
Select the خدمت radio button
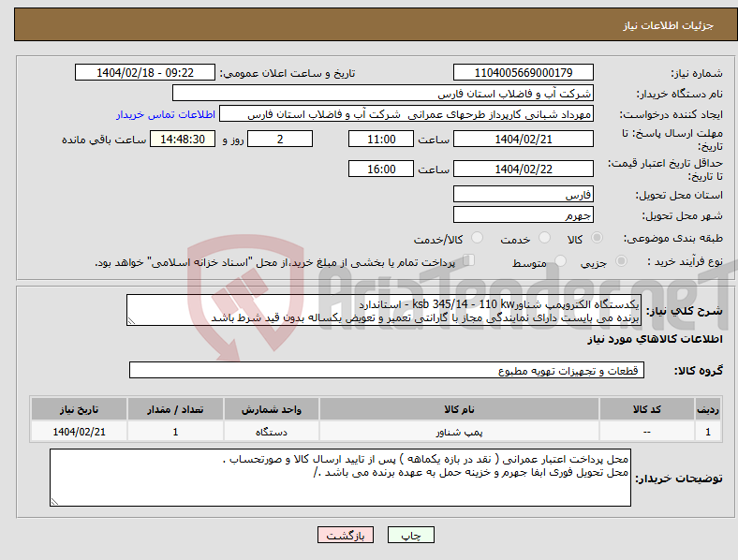tap(544, 238)
